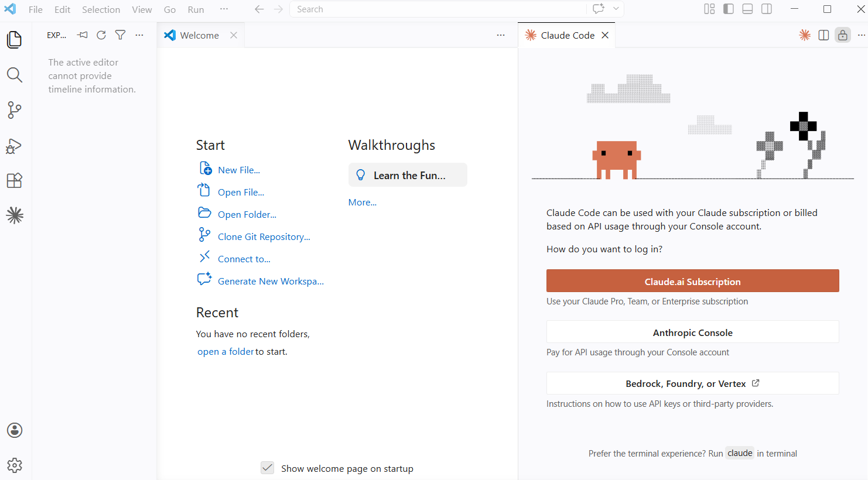Screen dimensions: 868x480
Task: Log in with Claude.ai Subscription button
Action: (x=692, y=281)
